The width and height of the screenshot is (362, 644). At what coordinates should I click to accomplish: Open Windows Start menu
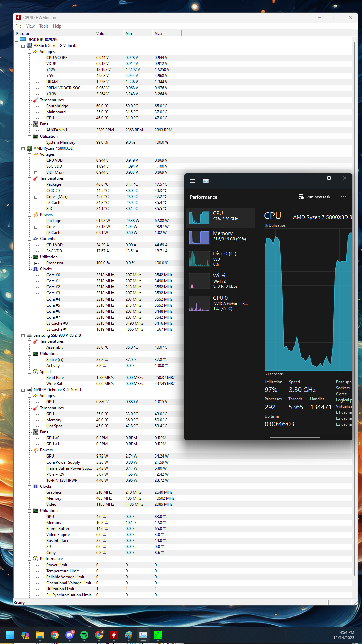pyautogui.click(x=10, y=635)
